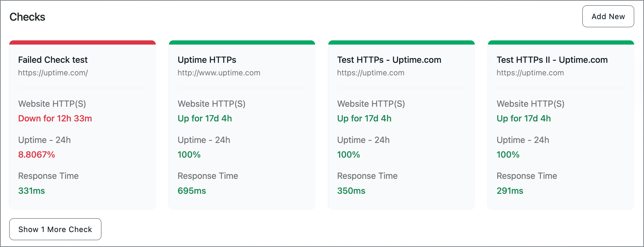Click 100% uptime in Test HTTPs II card
The height and width of the screenshot is (247, 644).
point(508,155)
